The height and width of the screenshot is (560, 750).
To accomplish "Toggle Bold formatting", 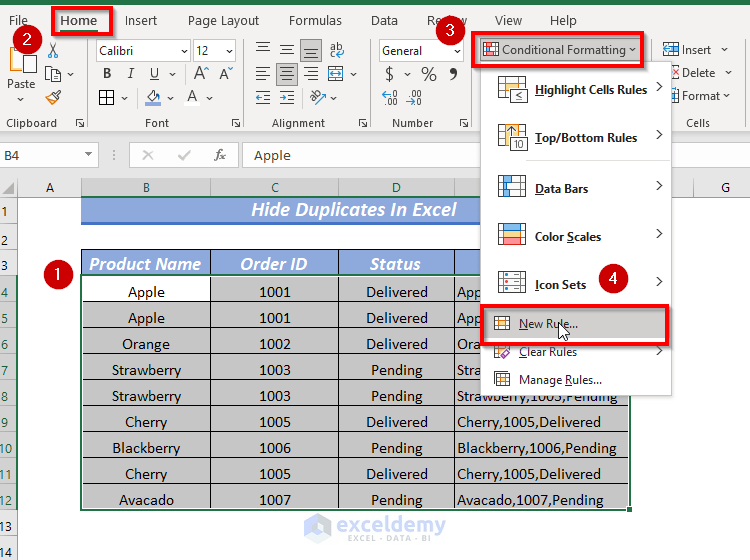I will click(107, 73).
